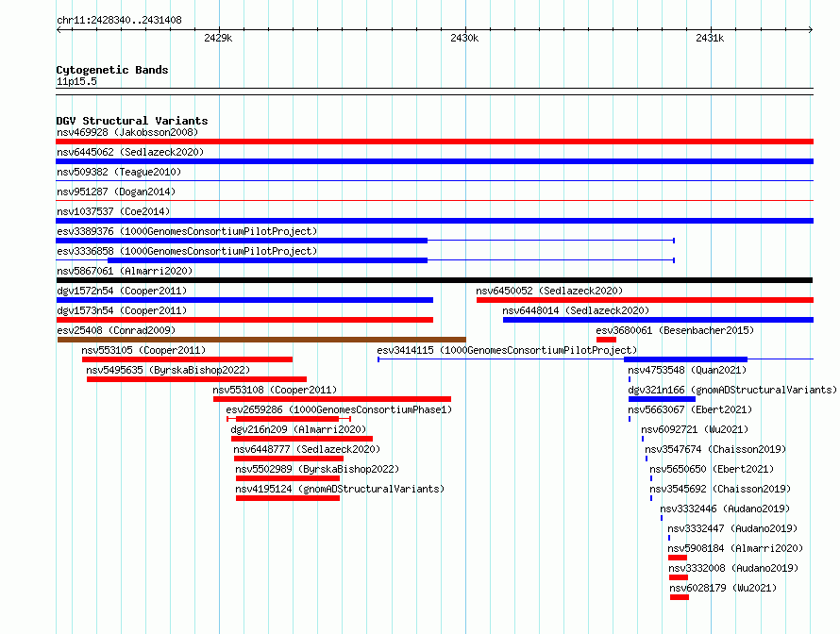This screenshot has height=634, width=840.
Task: Select nsv5867061 (Almarri2020) label
Action: pos(125,271)
